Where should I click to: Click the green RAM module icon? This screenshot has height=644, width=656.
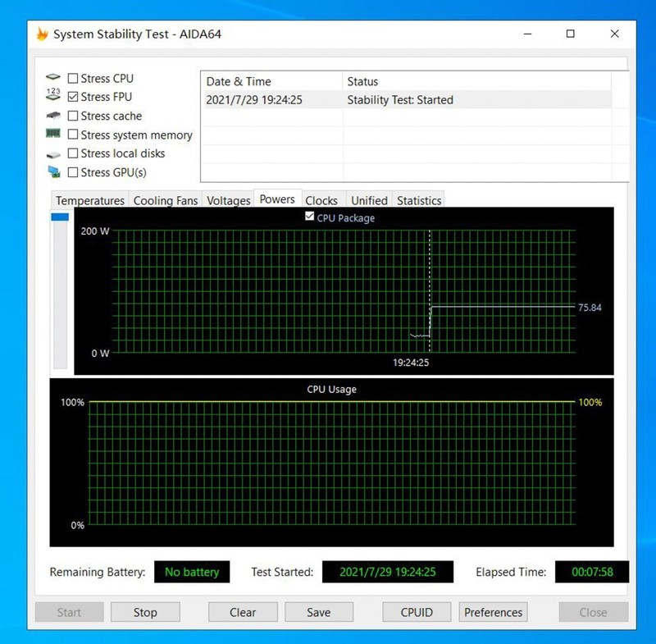pos(53,134)
